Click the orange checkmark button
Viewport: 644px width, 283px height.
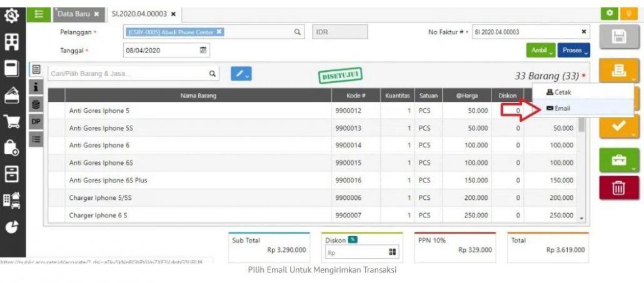point(619,126)
